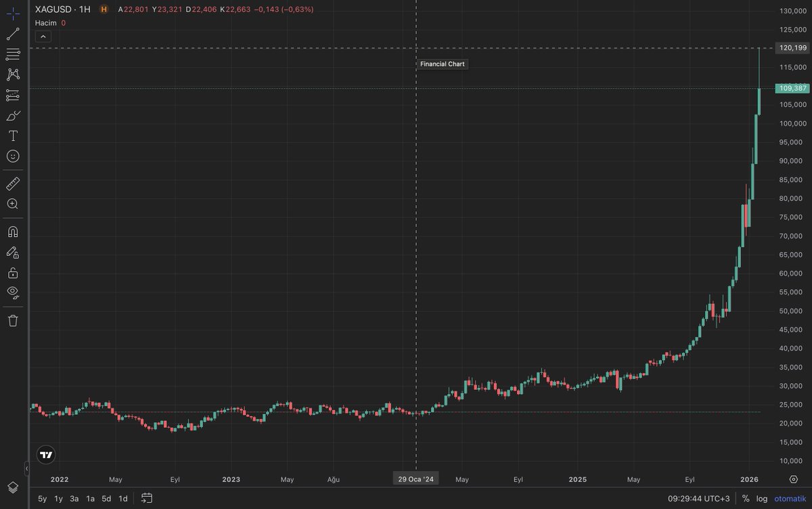This screenshot has width=812, height=509.
Task: Toggle log scale mode
Action: point(762,498)
